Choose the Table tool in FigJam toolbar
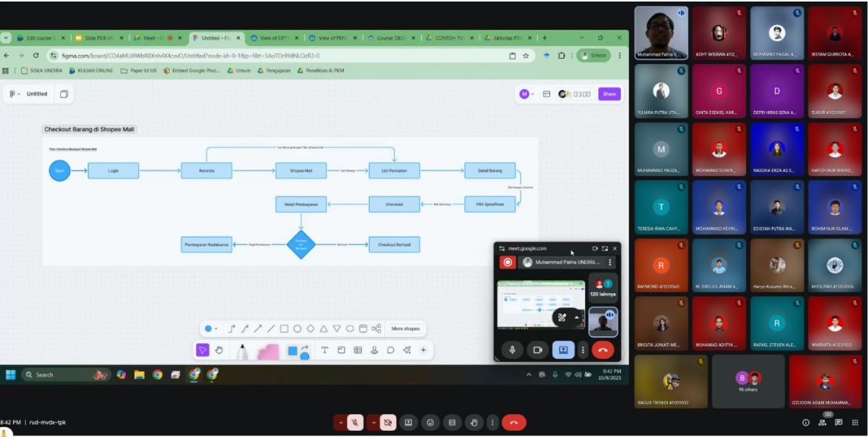 [x=357, y=350]
